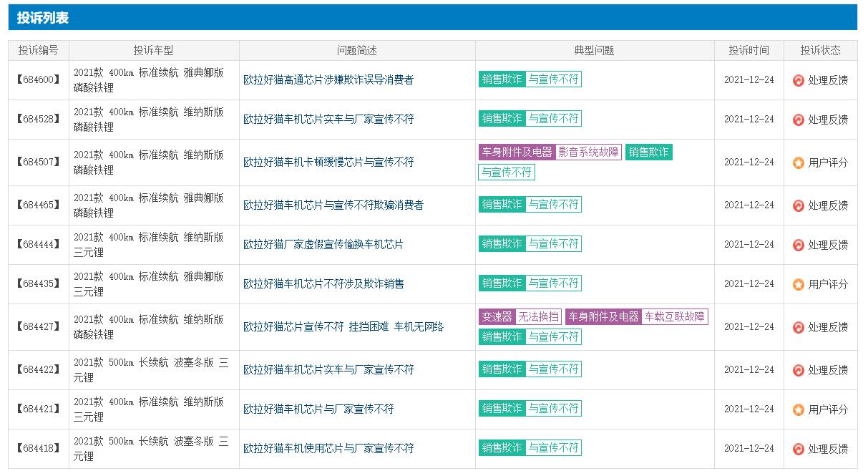Viewport: 868px width, 476px height.
Task: Click complaint number 【684435】
Action: tap(39, 284)
